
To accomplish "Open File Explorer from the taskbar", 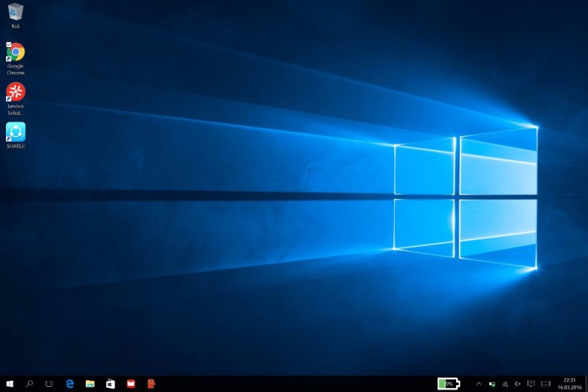I will click(90, 384).
